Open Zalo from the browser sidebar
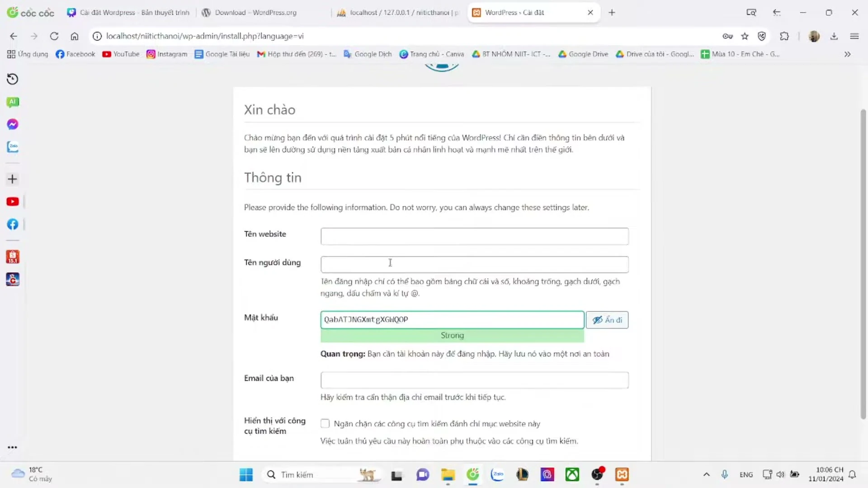The width and height of the screenshot is (868, 488). (x=12, y=146)
